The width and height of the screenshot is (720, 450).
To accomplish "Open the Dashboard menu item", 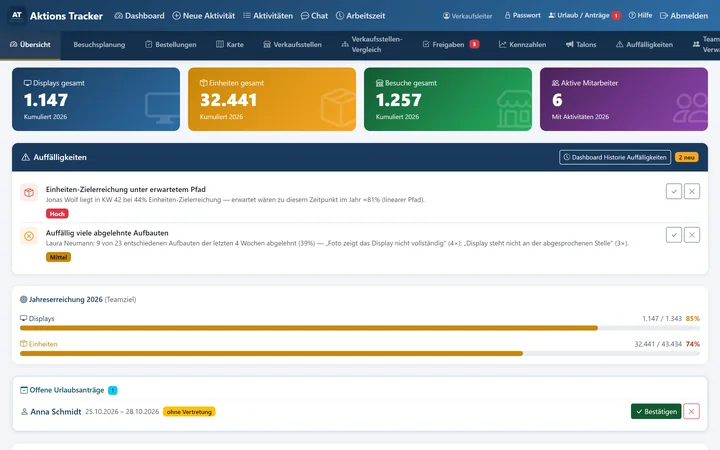I will click(139, 16).
